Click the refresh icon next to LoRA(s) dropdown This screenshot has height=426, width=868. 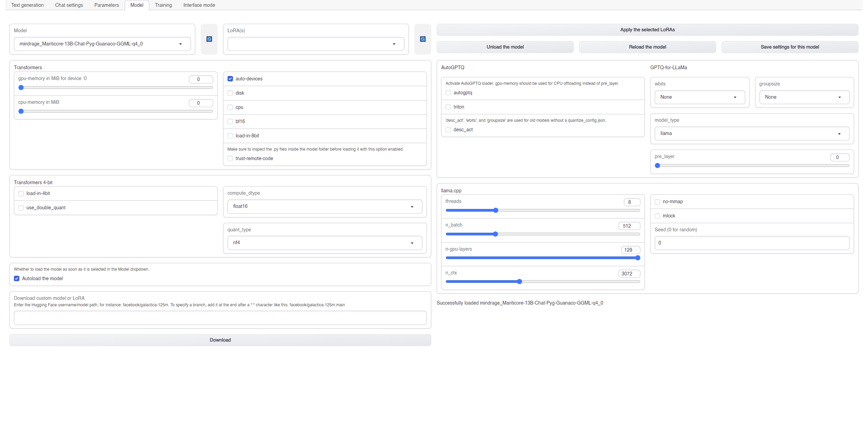click(422, 39)
